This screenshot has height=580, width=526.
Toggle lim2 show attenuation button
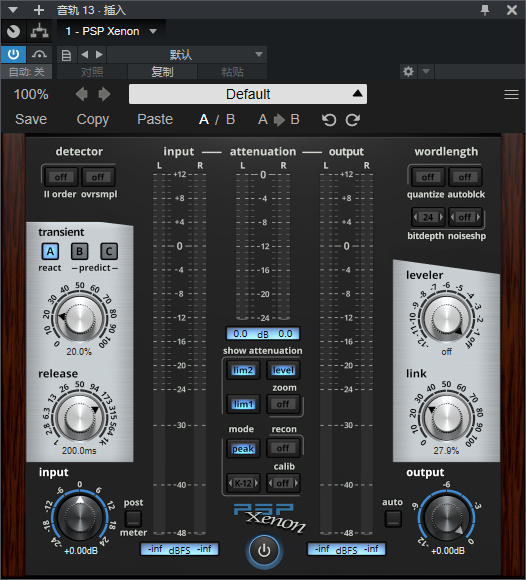click(x=243, y=370)
